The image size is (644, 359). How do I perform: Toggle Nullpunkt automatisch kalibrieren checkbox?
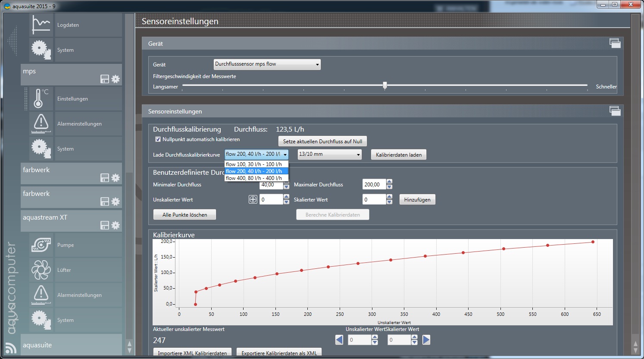[x=158, y=139]
